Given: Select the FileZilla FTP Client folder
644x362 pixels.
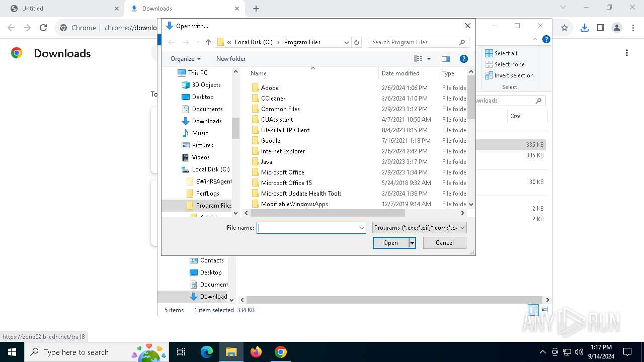Looking at the screenshot, I should [285, 130].
